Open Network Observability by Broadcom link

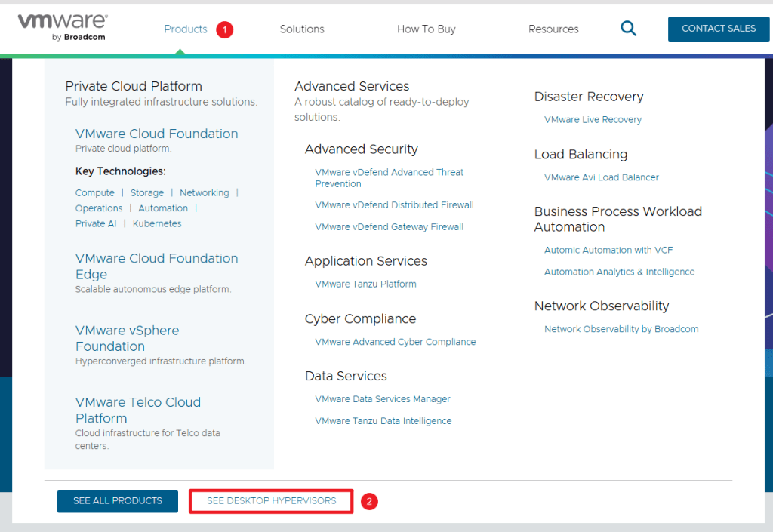[x=621, y=329]
